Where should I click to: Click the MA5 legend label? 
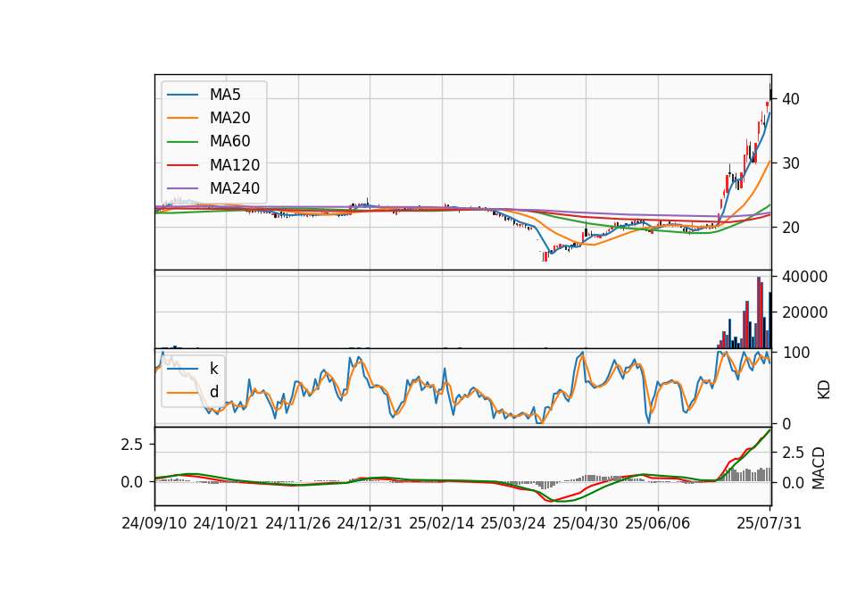coord(225,95)
